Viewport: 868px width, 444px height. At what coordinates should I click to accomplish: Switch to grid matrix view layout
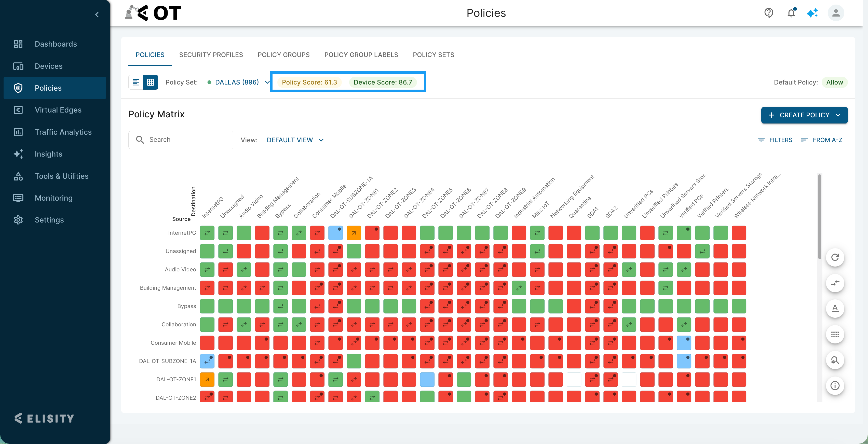[x=151, y=82]
